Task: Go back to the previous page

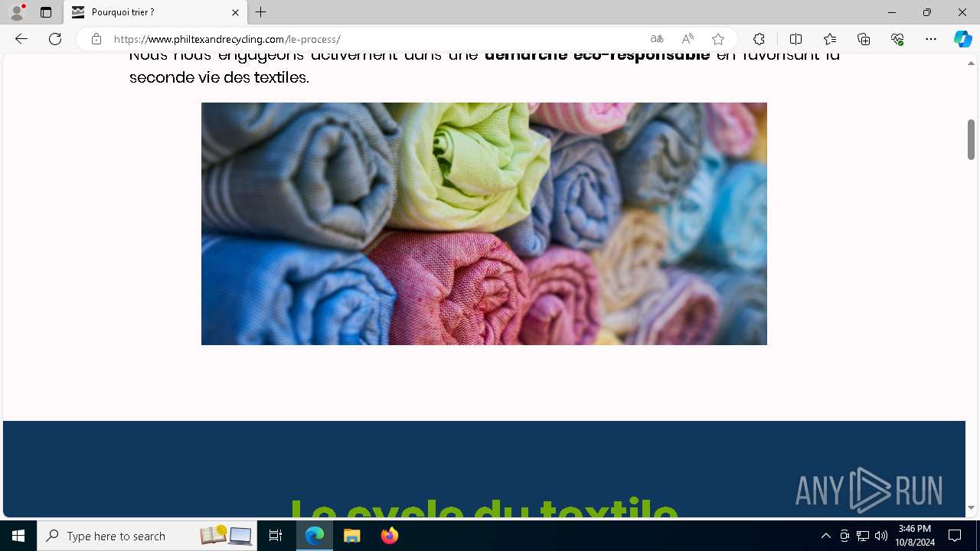Action: 21,39
